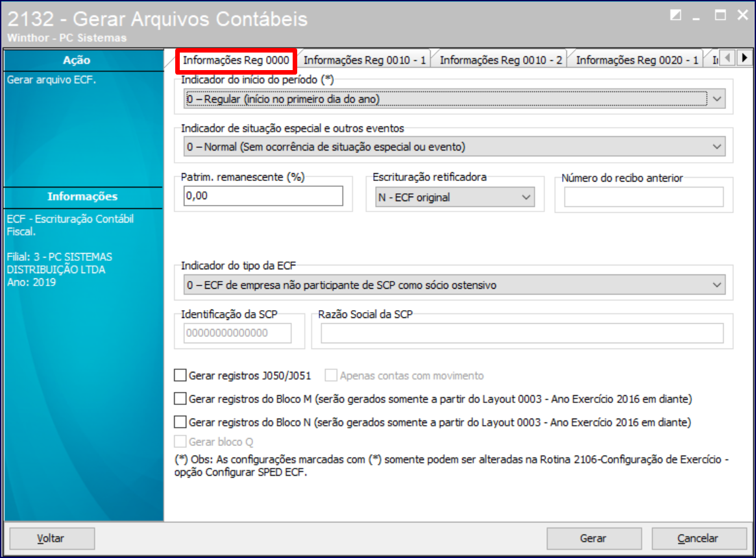Switch to Informações Reg 0010 - 2 tab
This screenshot has height=558, width=756.
click(x=501, y=60)
